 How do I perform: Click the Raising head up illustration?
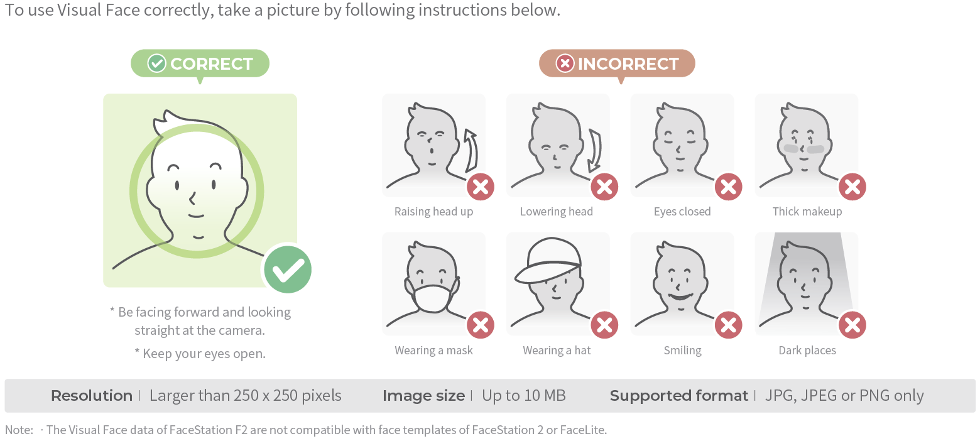tap(432, 144)
